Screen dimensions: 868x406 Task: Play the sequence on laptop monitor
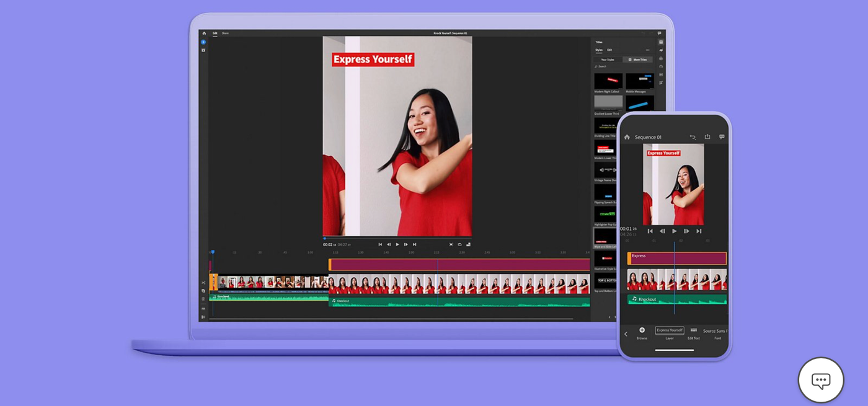[397, 244]
